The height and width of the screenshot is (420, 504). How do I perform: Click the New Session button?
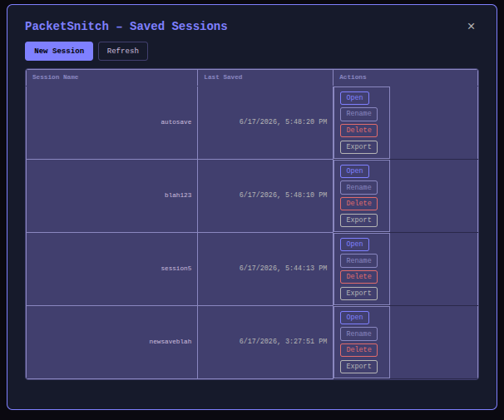59,51
